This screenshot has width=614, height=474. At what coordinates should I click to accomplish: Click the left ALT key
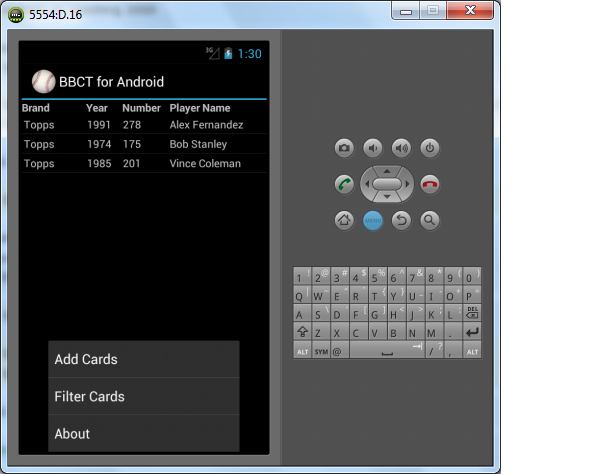click(302, 351)
